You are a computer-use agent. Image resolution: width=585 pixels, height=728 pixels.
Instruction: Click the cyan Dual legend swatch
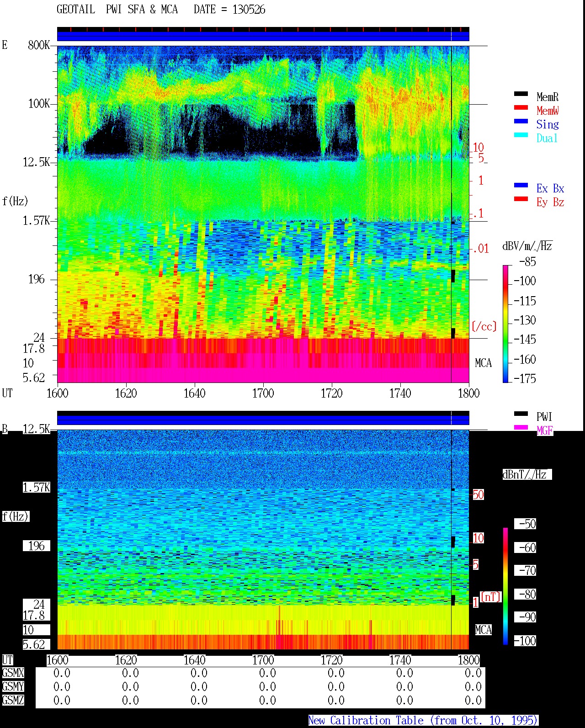point(521,135)
